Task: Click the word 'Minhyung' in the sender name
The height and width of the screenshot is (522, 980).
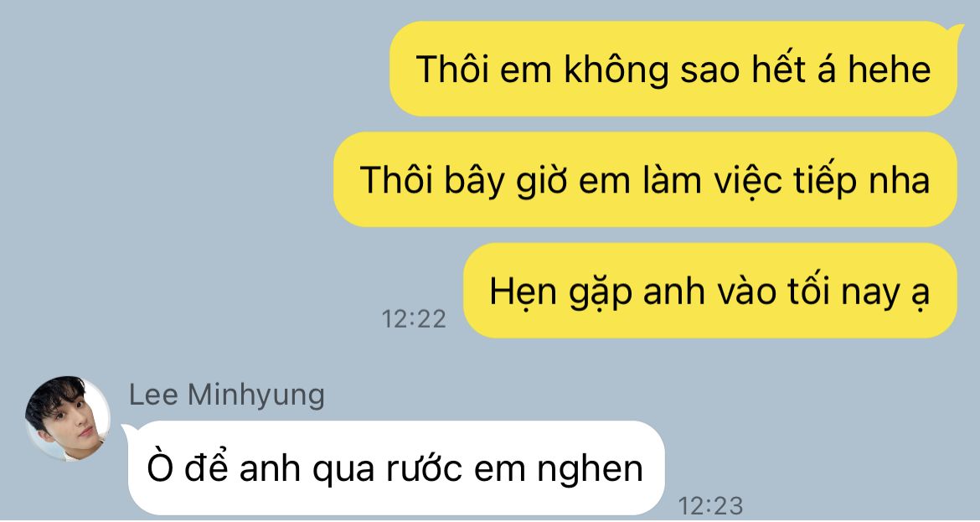Action: coord(256,395)
